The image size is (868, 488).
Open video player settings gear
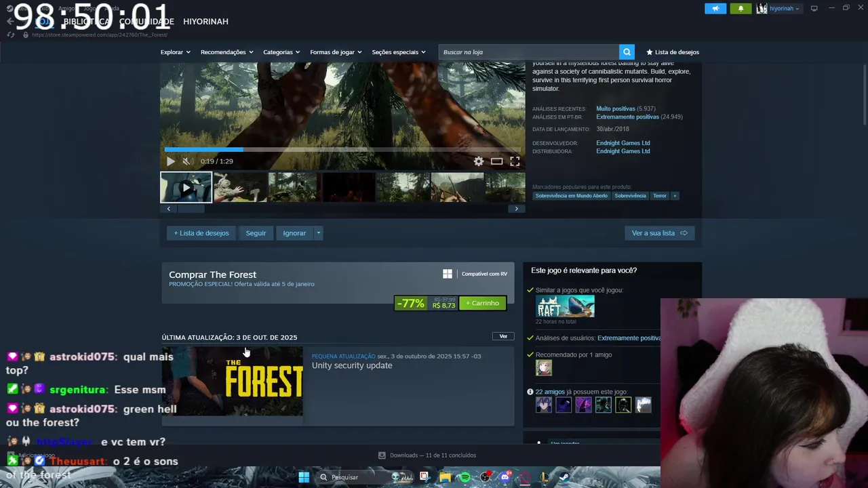(x=479, y=161)
